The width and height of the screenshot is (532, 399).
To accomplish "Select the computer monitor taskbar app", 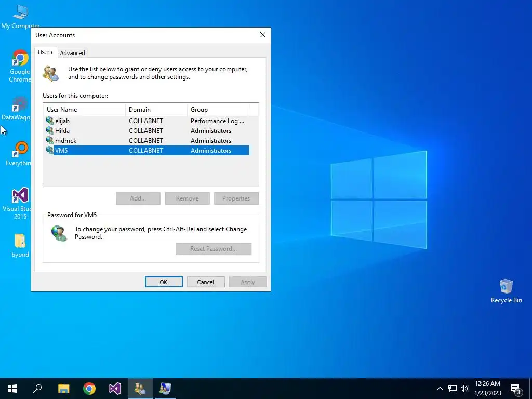I will pyautogui.click(x=166, y=389).
